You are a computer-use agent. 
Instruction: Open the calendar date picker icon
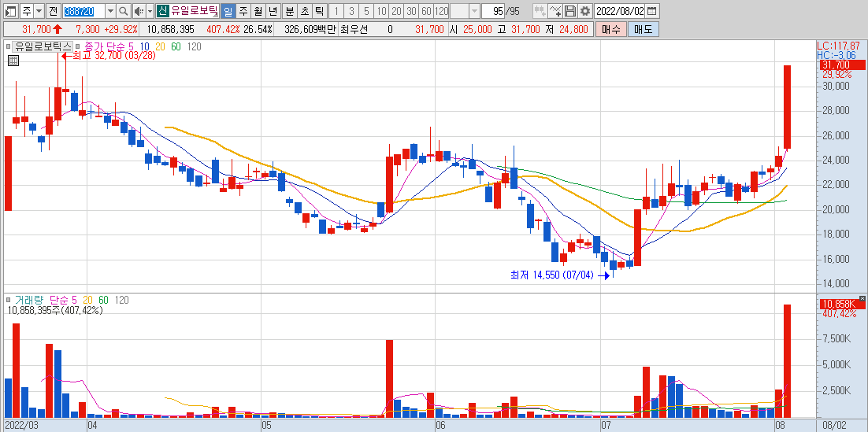point(653,11)
